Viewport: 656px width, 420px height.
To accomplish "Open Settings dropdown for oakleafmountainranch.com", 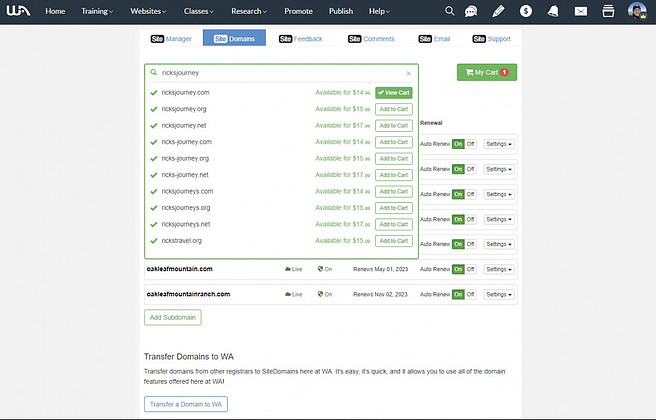I will click(x=499, y=295).
